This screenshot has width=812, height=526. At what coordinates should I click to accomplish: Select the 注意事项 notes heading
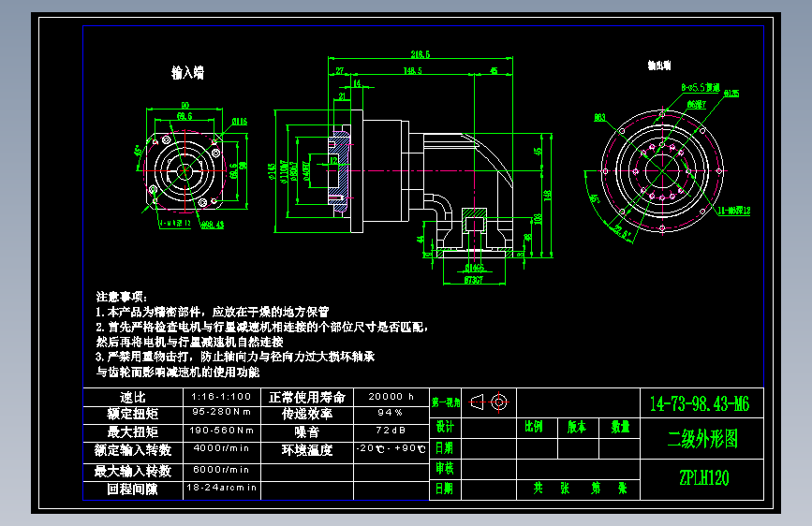tap(122, 297)
